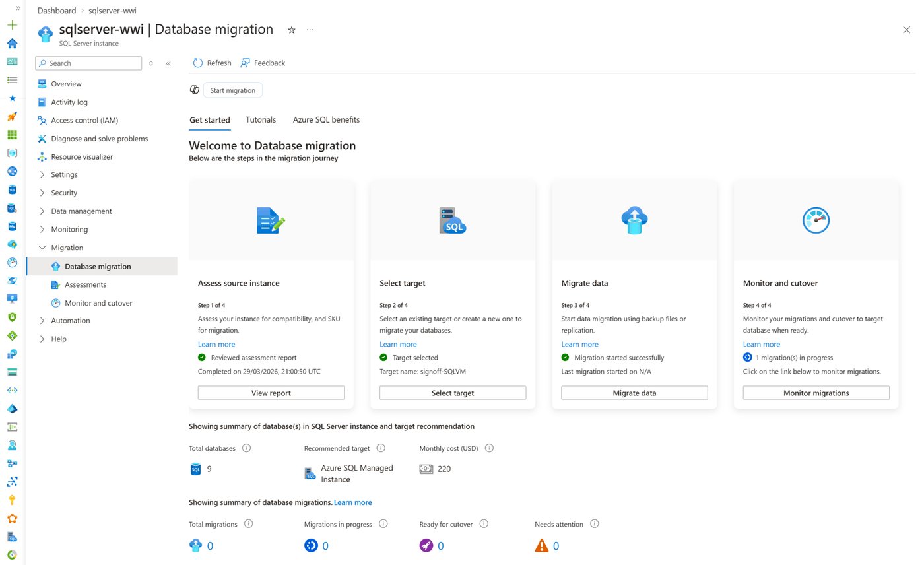The image size is (924, 565).
Task: Open Learn more under Select target
Action: click(398, 344)
